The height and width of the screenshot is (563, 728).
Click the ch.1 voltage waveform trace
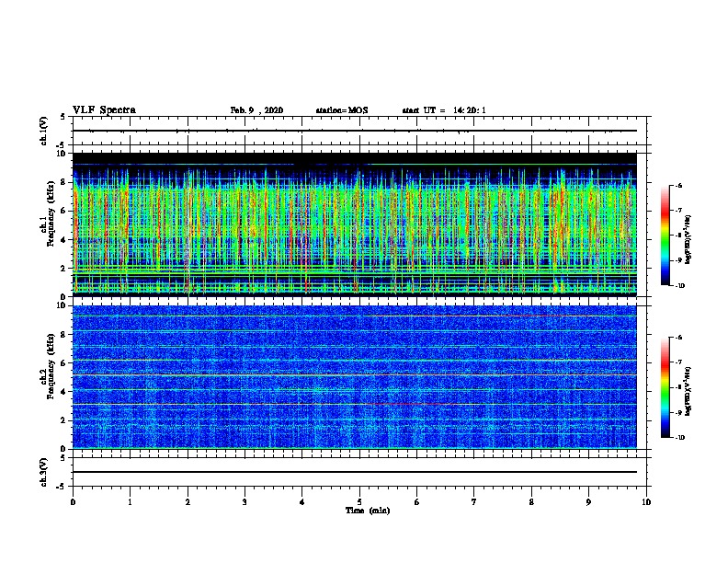tap(355, 131)
